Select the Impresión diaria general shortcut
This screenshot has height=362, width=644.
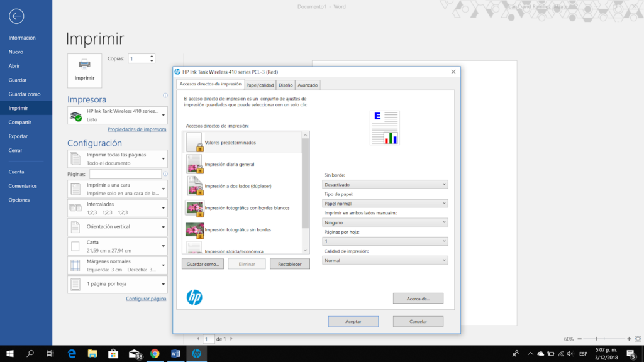242,164
